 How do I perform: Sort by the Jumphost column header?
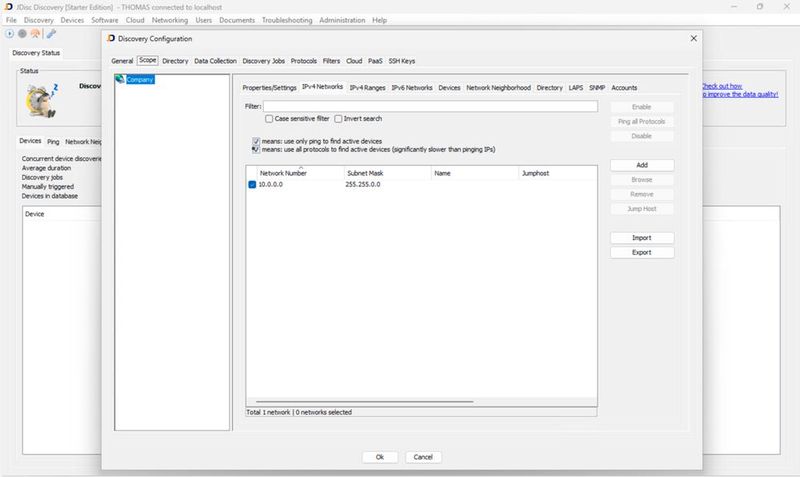point(558,173)
